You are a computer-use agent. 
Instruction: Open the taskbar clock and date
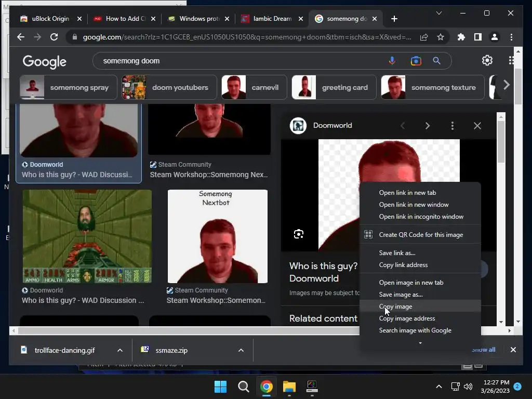click(495, 387)
